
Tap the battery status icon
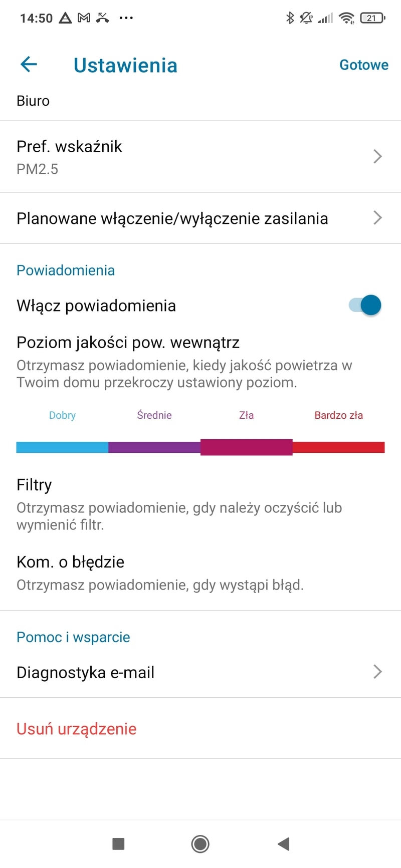[x=372, y=18]
